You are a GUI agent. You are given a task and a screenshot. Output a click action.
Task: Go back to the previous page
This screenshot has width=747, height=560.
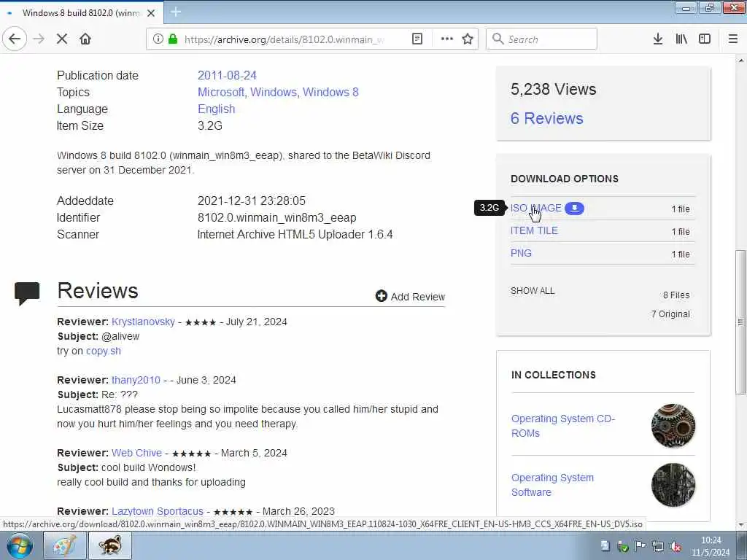tap(15, 39)
